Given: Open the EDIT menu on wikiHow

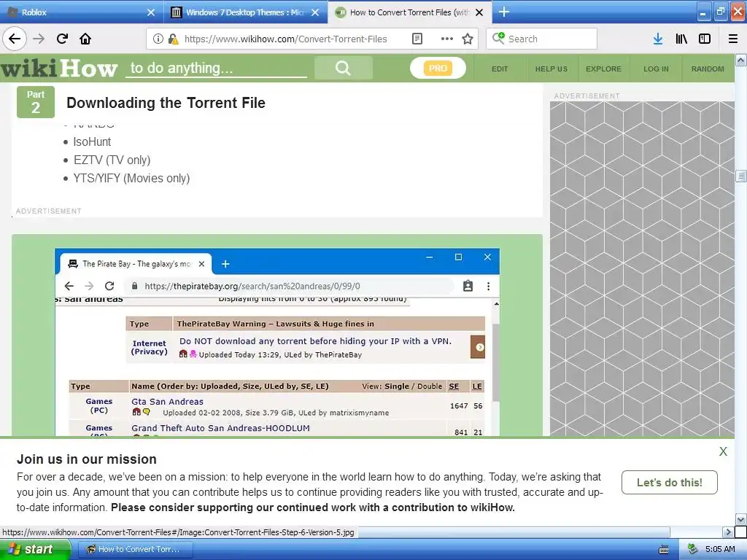Looking at the screenshot, I should coord(500,69).
